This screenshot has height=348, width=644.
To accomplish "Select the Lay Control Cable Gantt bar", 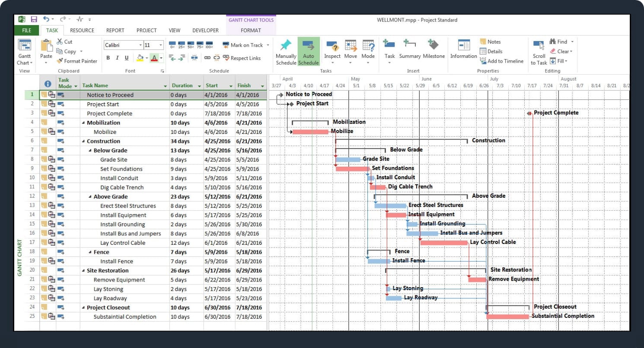I will pyautogui.click(x=443, y=243).
